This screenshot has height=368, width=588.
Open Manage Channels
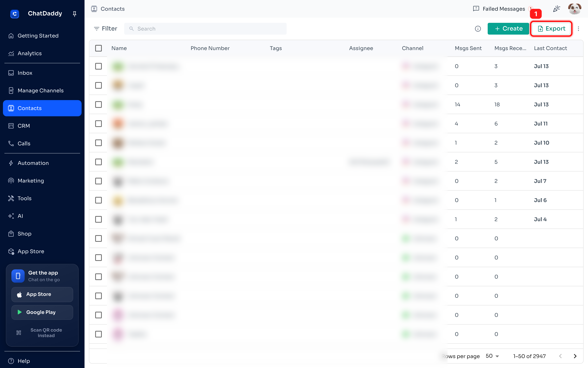(x=42, y=91)
